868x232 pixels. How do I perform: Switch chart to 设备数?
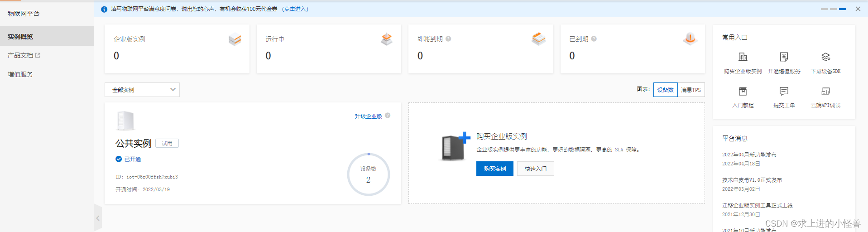coord(666,90)
